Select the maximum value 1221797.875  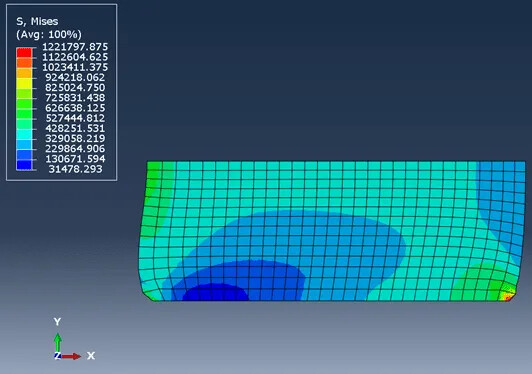(x=75, y=46)
